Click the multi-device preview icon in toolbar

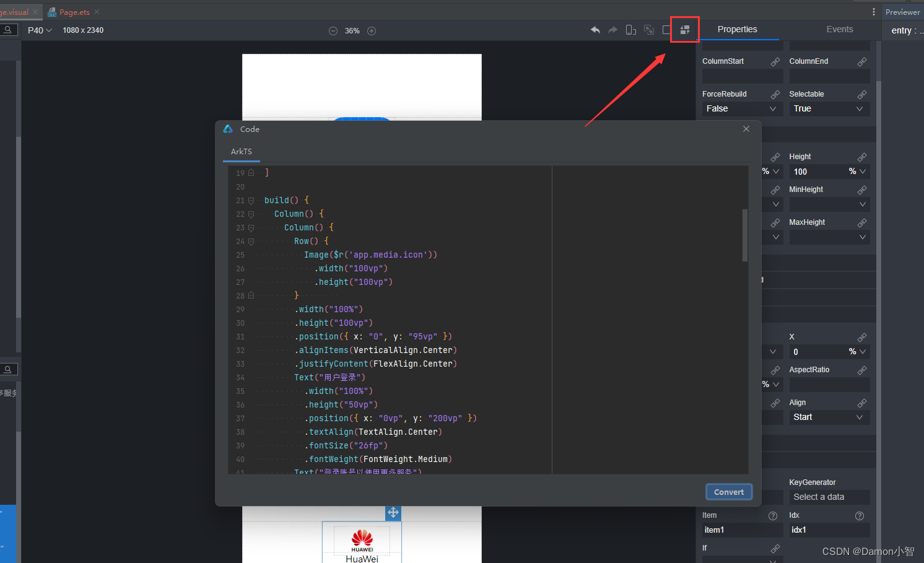(631, 30)
